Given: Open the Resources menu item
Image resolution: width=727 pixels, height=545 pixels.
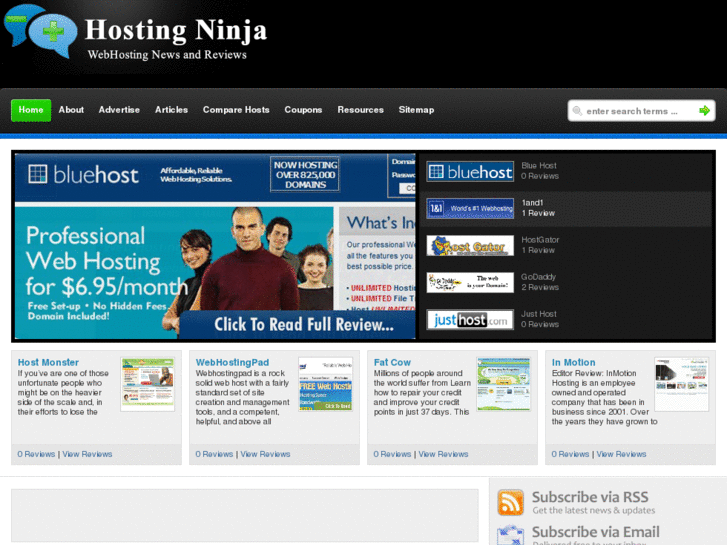Looking at the screenshot, I should (361, 110).
